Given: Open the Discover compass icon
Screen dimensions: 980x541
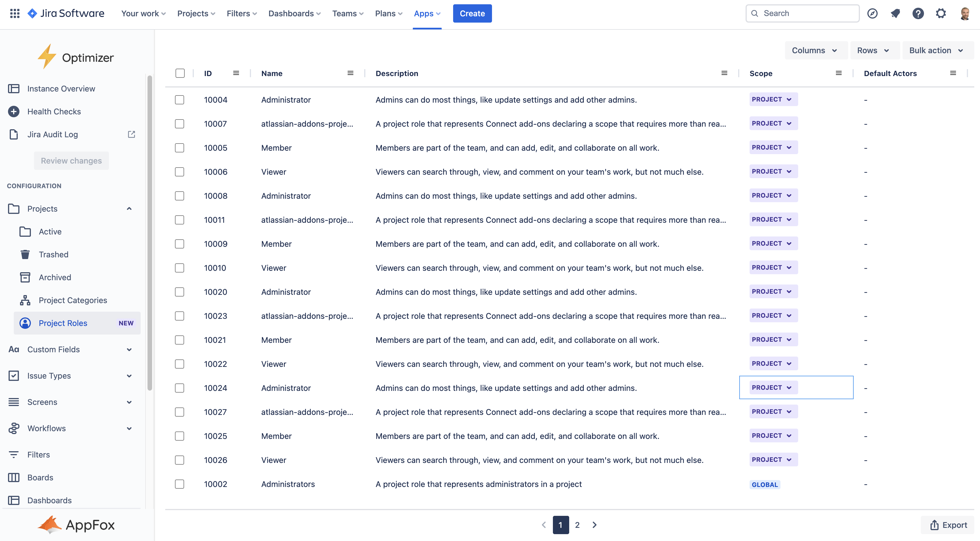Looking at the screenshot, I should coord(872,13).
